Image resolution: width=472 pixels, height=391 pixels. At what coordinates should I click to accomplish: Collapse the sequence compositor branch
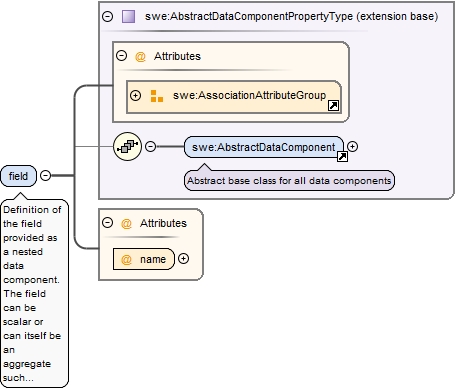click(x=150, y=146)
